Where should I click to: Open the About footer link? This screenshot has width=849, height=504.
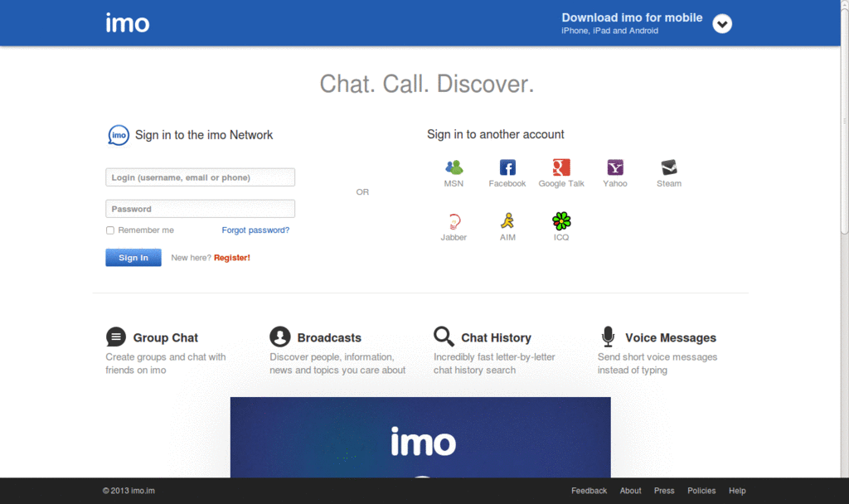coord(630,491)
